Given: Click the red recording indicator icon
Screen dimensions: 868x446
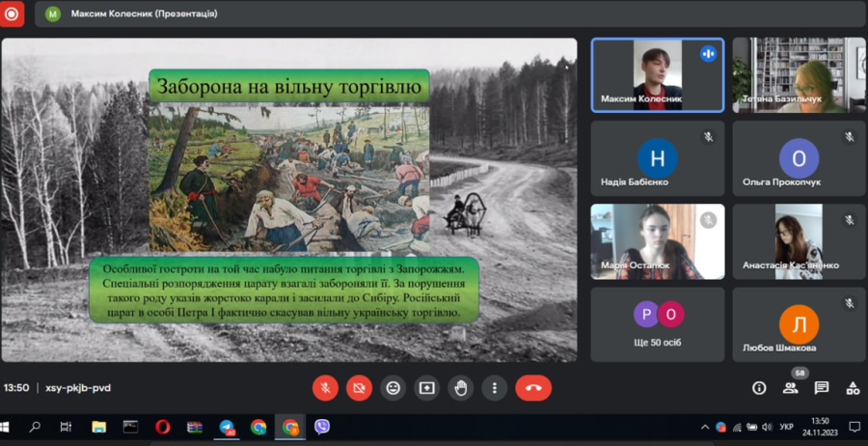Looking at the screenshot, I should coord(12,14).
